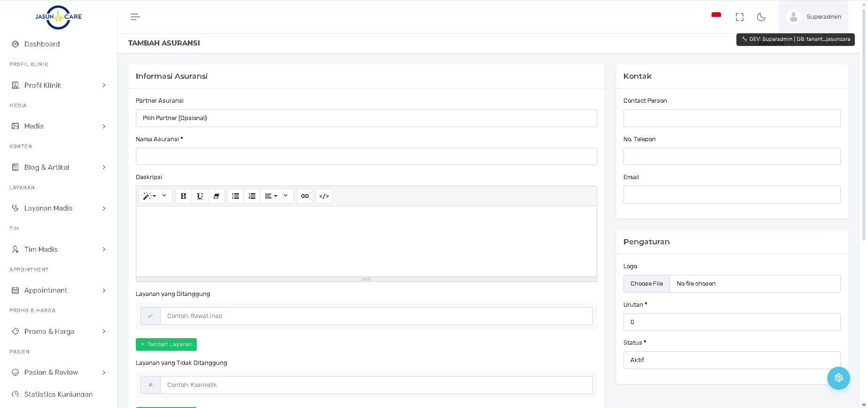Click Choose File for the logo
This screenshot has width=868, height=408.
[x=646, y=284]
